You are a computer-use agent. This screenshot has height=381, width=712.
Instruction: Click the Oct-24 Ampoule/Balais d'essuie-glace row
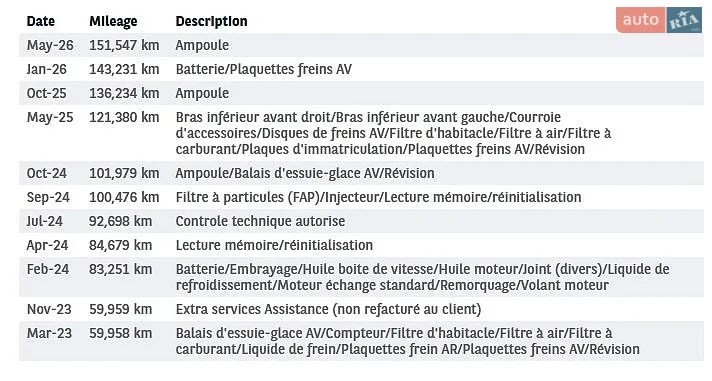click(x=361, y=173)
